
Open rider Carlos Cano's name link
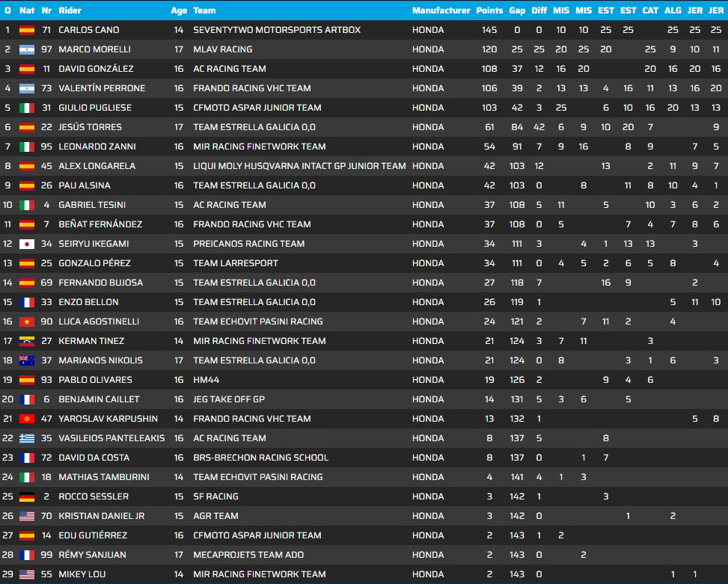pos(88,30)
